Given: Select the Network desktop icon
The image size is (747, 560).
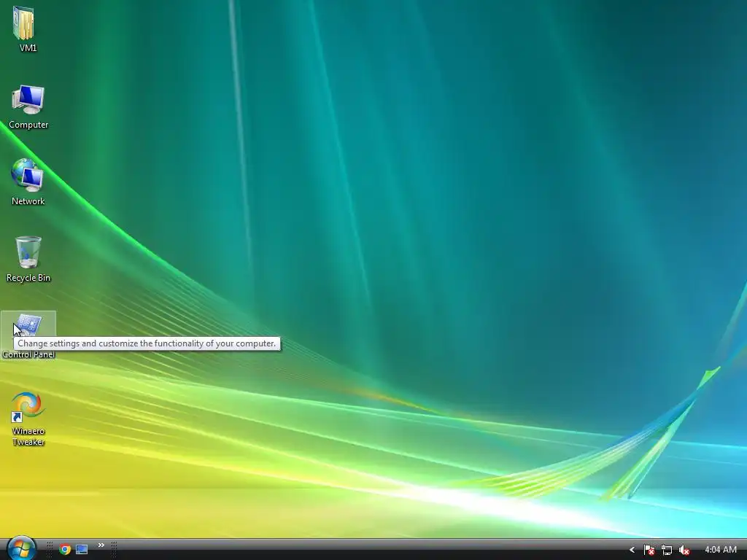Looking at the screenshot, I should tap(27, 175).
